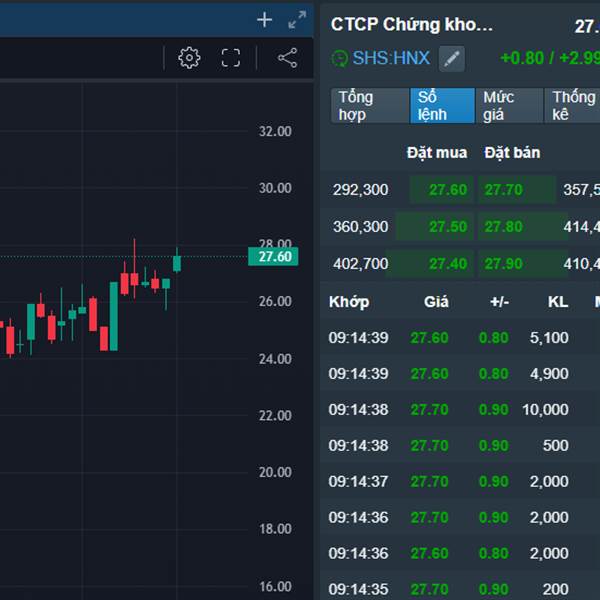Click current price label 27.60 on chart axis

[273, 256]
